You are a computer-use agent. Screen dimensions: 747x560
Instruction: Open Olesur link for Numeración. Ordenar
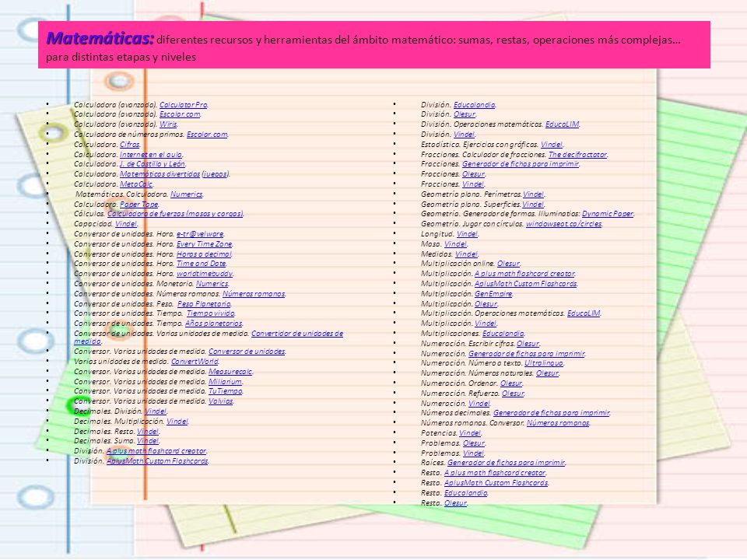pyautogui.click(x=511, y=383)
